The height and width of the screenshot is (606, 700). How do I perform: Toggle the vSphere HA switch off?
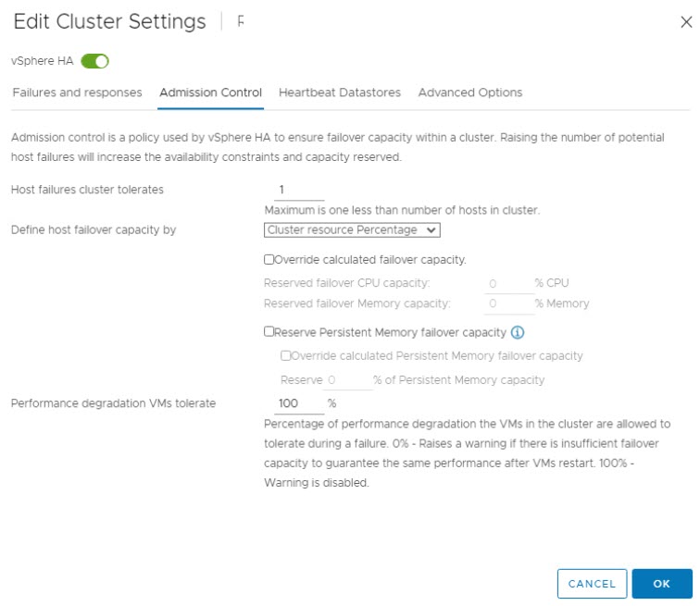pyautogui.click(x=94, y=61)
